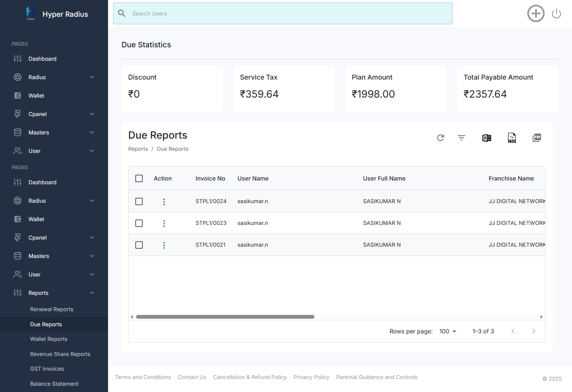Open the filter list icon
This screenshot has width=572, height=392.
(x=461, y=138)
